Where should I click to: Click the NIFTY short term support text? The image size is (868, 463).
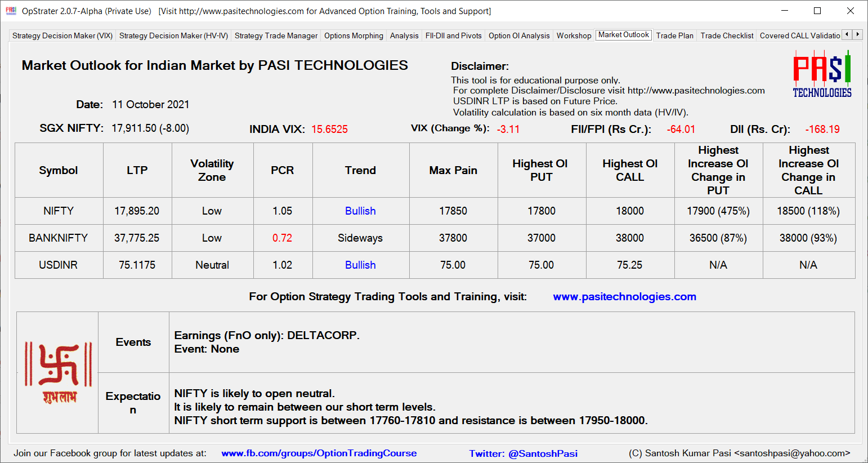(x=411, y=420)
